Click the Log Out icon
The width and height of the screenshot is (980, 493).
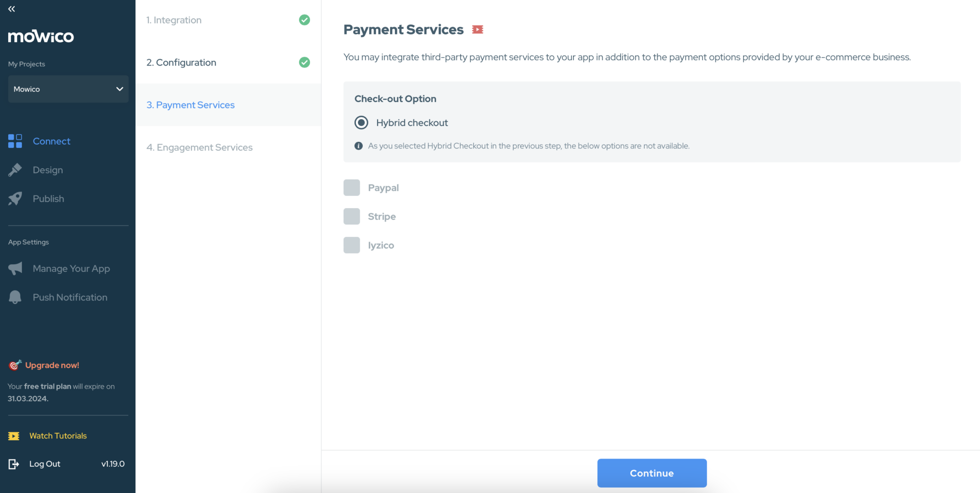14,463
